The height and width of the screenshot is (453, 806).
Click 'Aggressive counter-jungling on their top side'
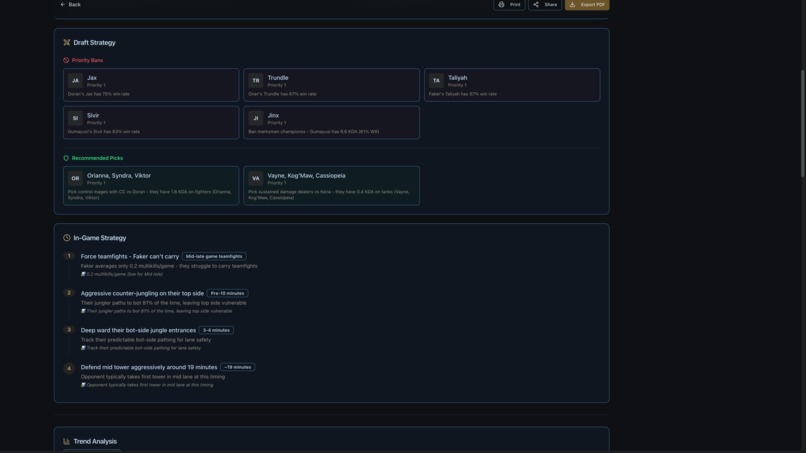click(142, 294)
